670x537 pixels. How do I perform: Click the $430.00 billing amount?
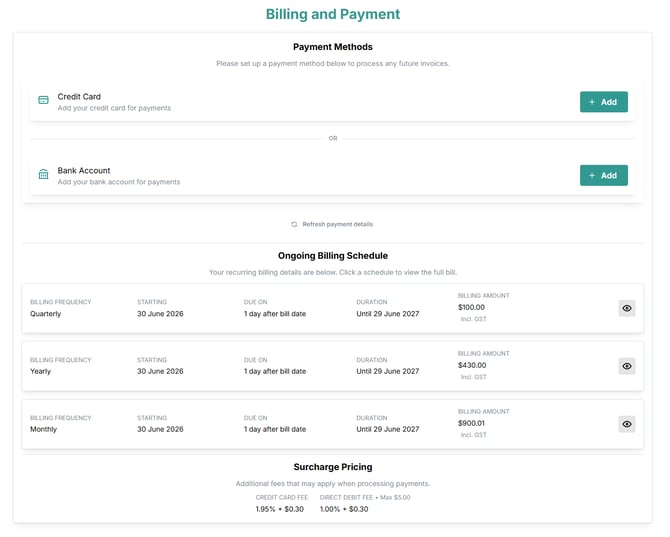[472, 365]
